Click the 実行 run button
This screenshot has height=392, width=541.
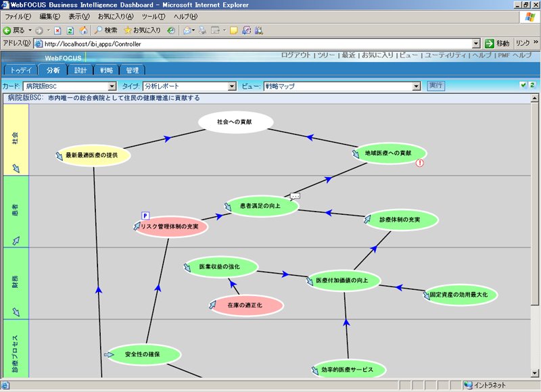tap(436, 86)
